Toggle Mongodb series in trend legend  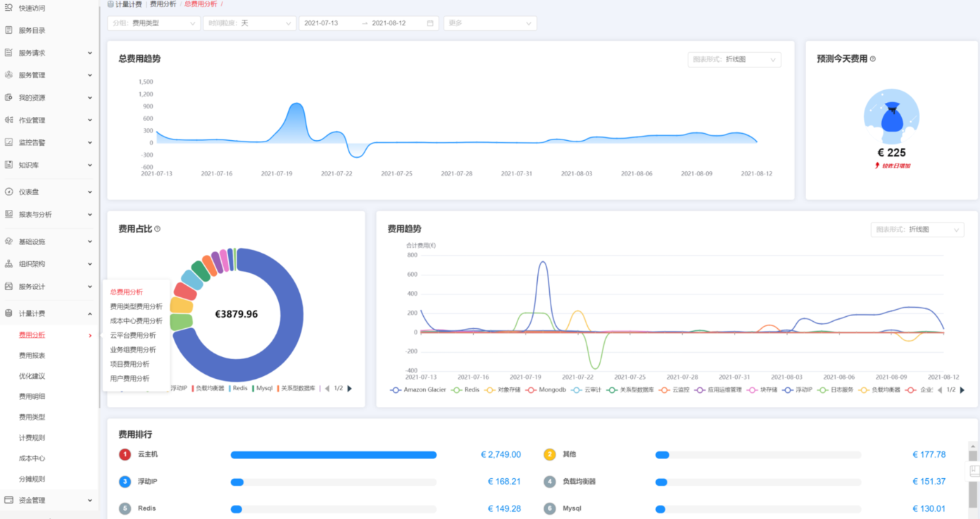pyautogui.click(x=545, y=389)
